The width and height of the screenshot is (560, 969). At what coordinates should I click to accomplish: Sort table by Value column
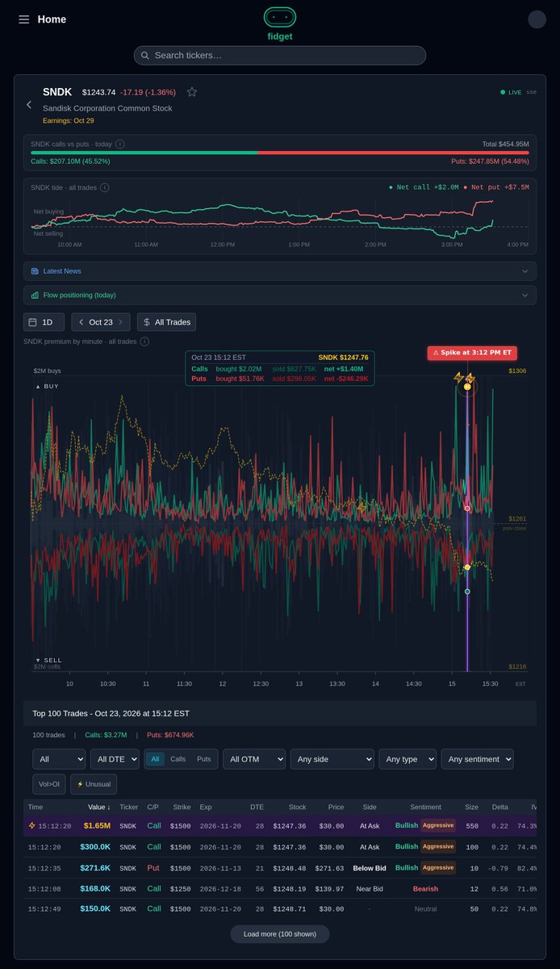98,807
